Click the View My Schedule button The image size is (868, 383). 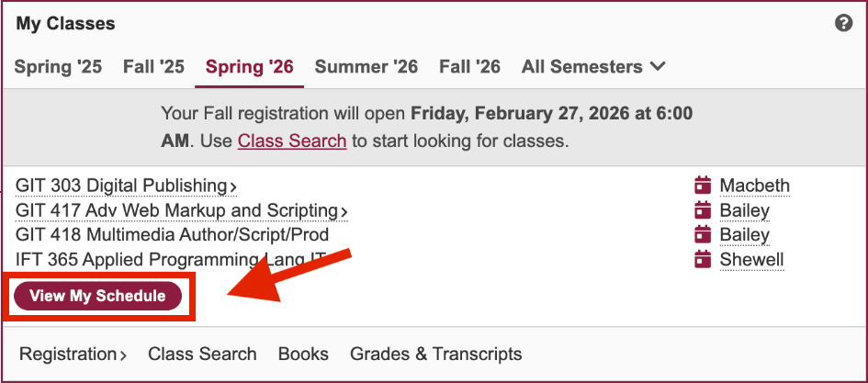tap(98, 296)
